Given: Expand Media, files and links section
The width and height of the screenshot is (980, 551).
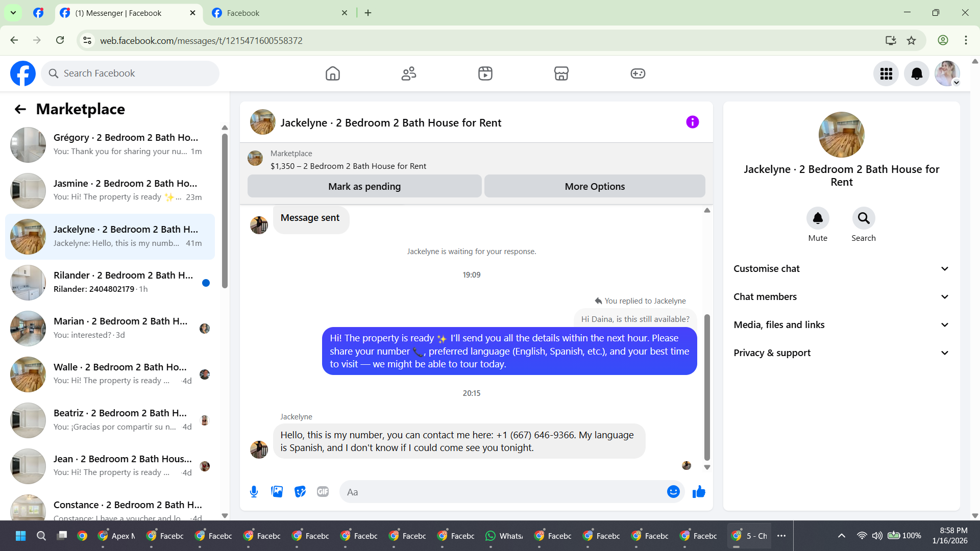Looking at the screenshot, I should 841,325.
